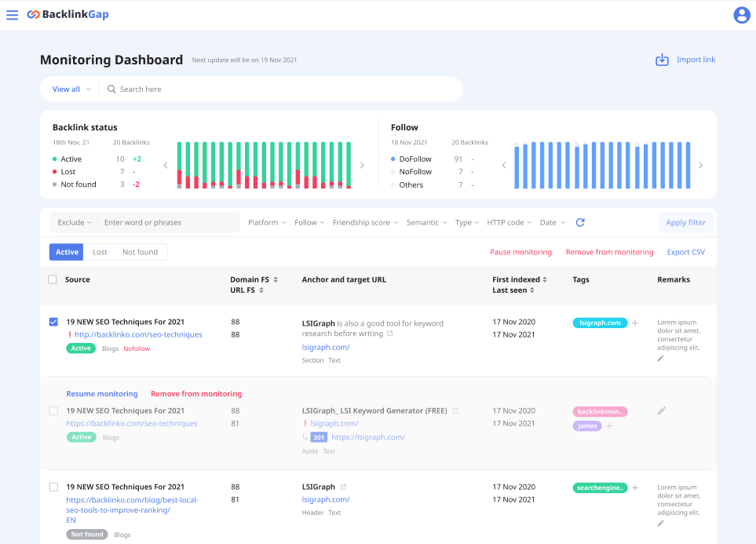Add tag next to searchengine tag
The image size is (756, 544).
pos(635,488)
